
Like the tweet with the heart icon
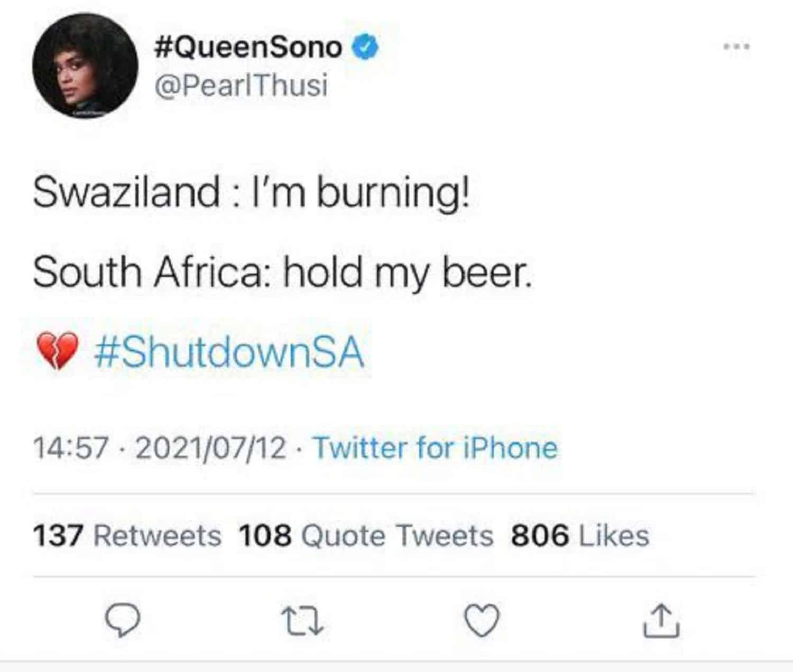[482, 621]
